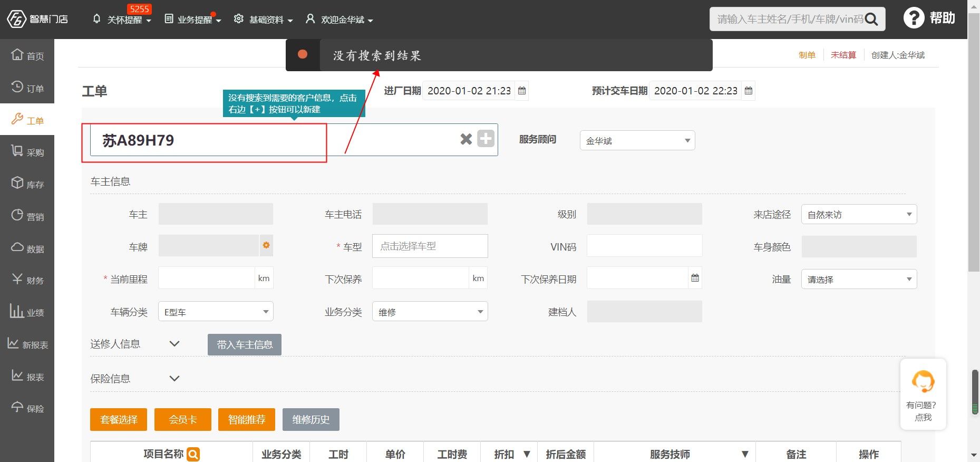Screen dimensions: 980x462
Task: Open the 业务提醒 menu
Action: coord(193,20)
